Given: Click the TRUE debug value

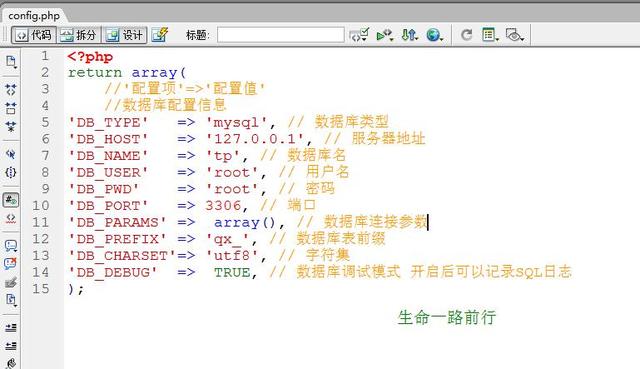Looking at the screenshot, I should (232, 273).
